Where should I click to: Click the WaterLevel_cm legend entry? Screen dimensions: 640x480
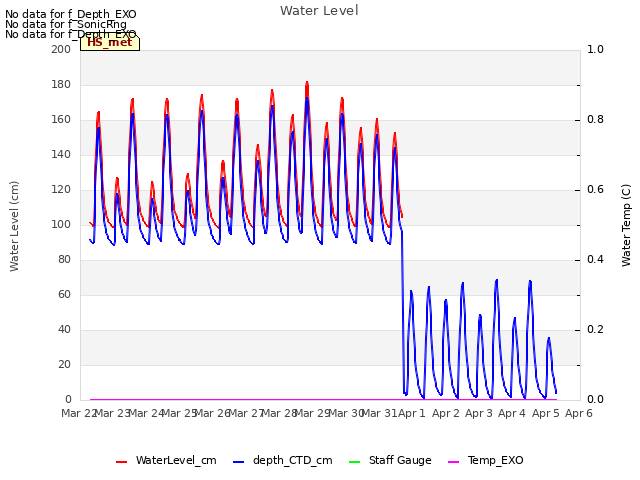pyautogui.click(x=166, y=461)
